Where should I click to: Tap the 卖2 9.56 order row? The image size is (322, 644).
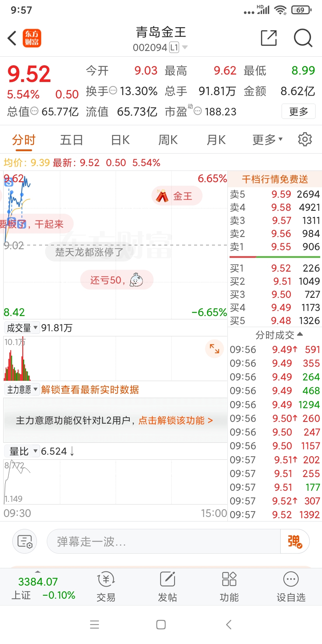click(275, 233)
